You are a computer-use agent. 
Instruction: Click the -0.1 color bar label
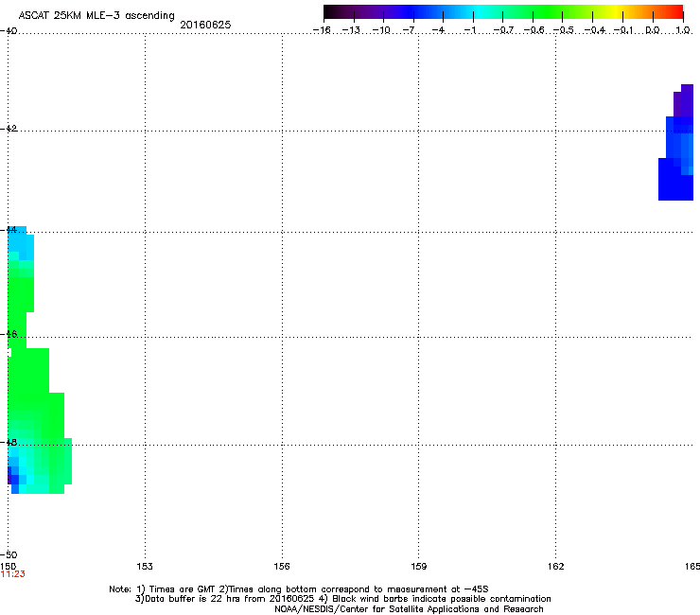pyautogui.click(x=623, y=30)
